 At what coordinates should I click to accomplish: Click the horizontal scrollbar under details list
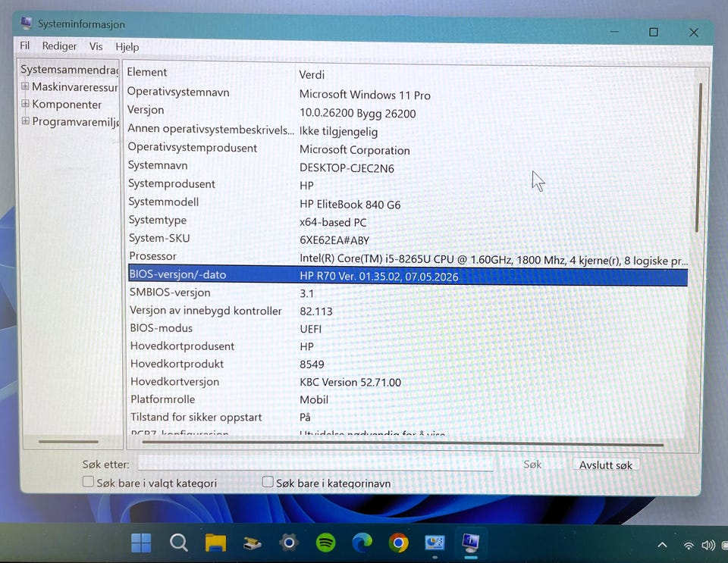click(403, 444)
